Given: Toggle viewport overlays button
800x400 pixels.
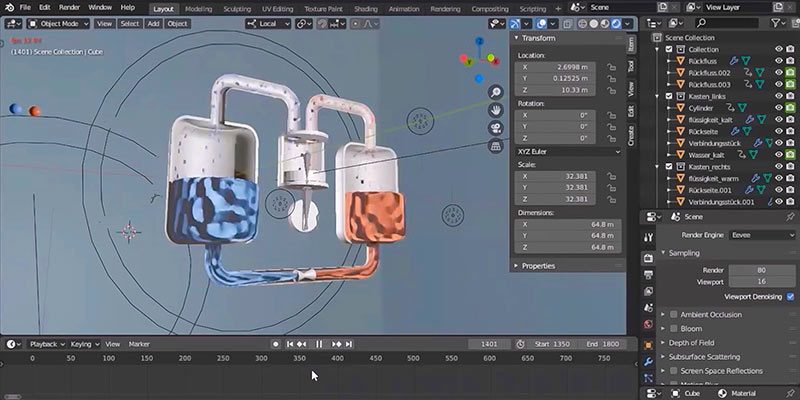Looking at the screenshot, I should pyautogui.click(x=541, y=23).
